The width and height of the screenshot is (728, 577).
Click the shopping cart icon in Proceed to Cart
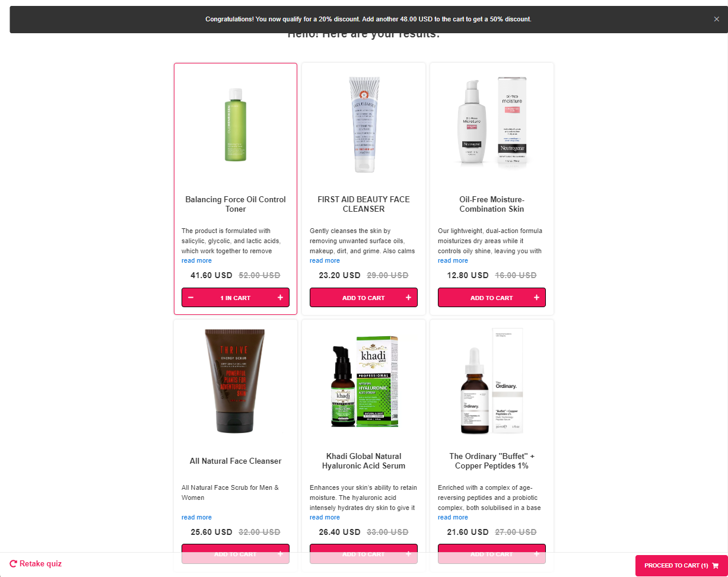tap(715, 566)
